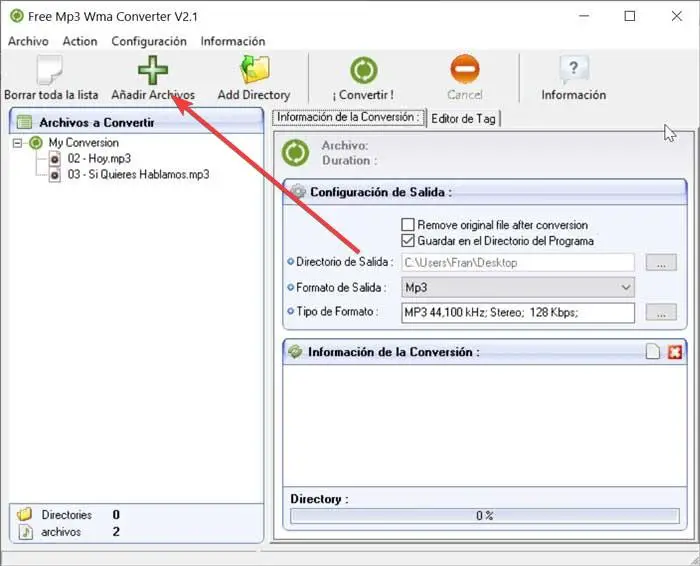The width and height of the screenshot is (700, 566).
Task: Click the icon beside Información de la Conversión header
Action: [295, 351]
